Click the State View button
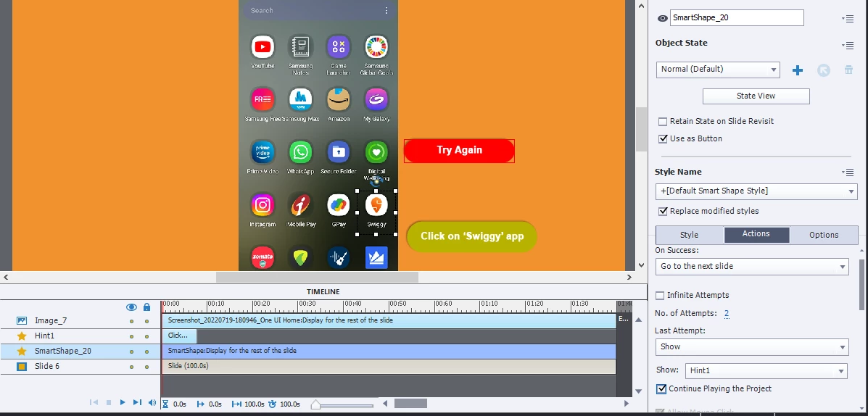 (756, 96)
